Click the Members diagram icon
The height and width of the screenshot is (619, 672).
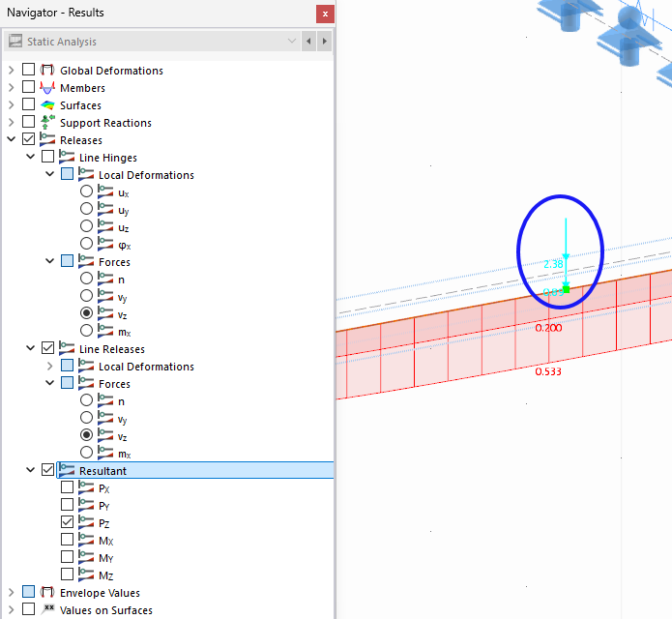(x=47, y=87)
